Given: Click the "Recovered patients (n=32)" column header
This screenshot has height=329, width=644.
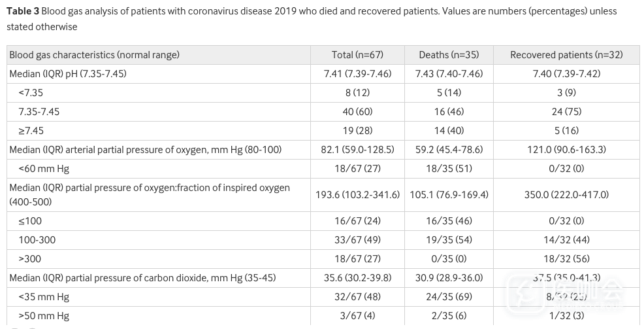Looking at the screenshot, I should 566,55.
